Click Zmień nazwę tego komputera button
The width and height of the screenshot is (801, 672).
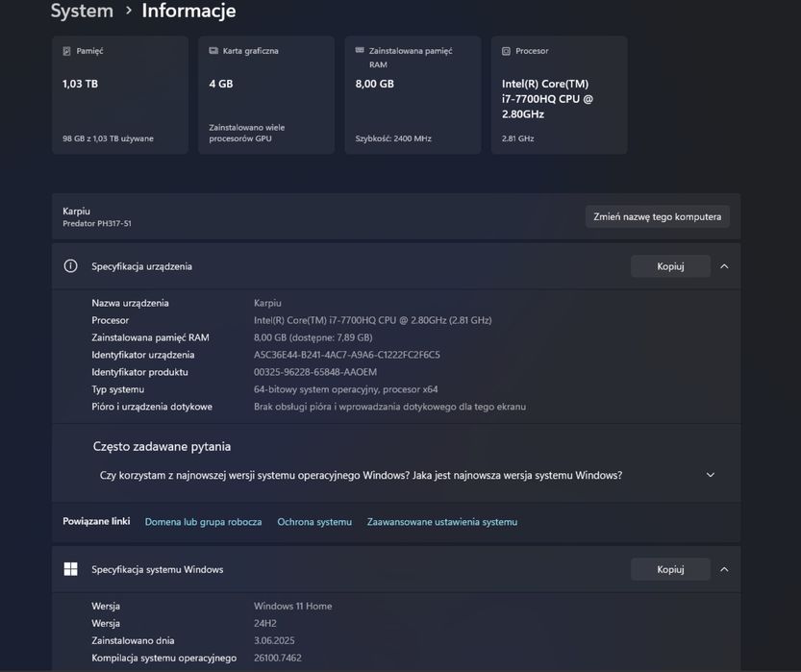(x=657, y=216)
